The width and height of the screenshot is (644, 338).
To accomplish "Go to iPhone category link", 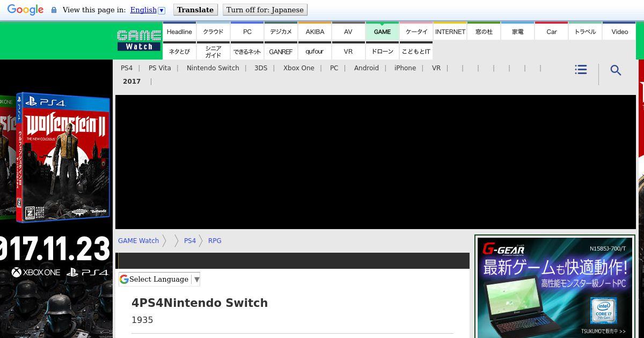I will click(405, 68).
